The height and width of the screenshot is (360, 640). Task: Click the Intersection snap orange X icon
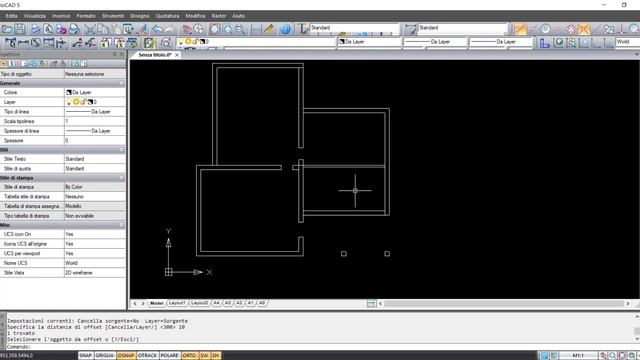tap(584, 29)
